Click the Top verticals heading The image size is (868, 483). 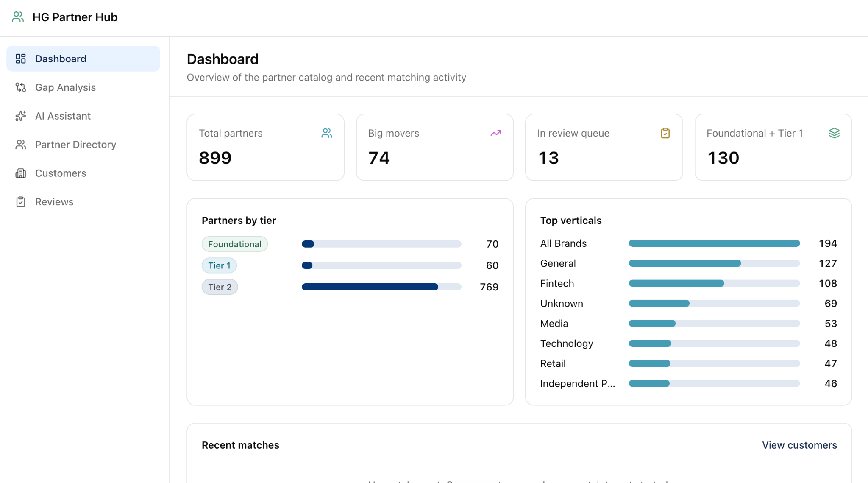click(x=570, y=221)
